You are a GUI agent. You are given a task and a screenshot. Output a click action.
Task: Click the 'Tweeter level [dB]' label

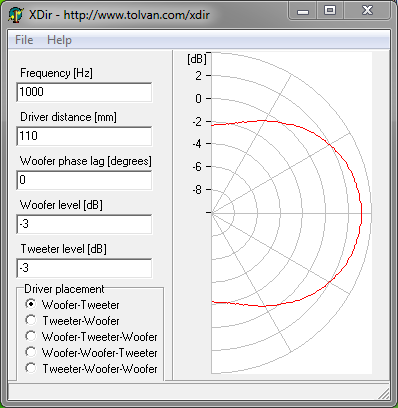63,249
